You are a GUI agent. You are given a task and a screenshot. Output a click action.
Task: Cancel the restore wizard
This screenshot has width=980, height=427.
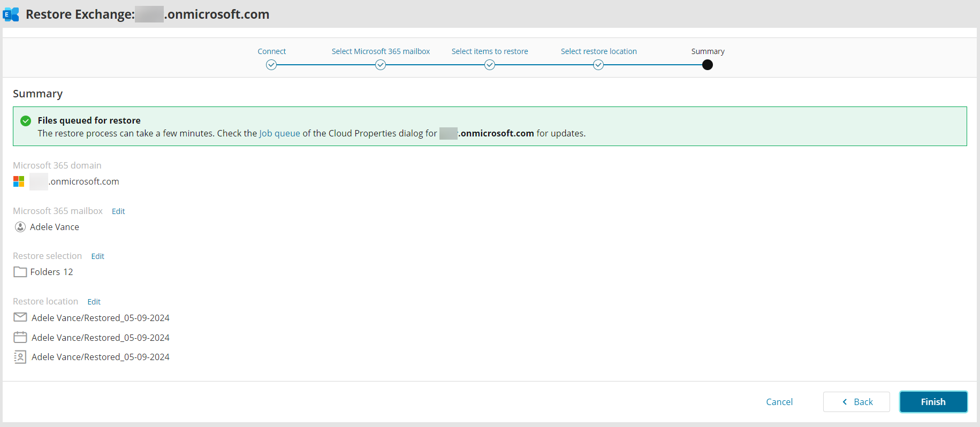pos(779,402)
